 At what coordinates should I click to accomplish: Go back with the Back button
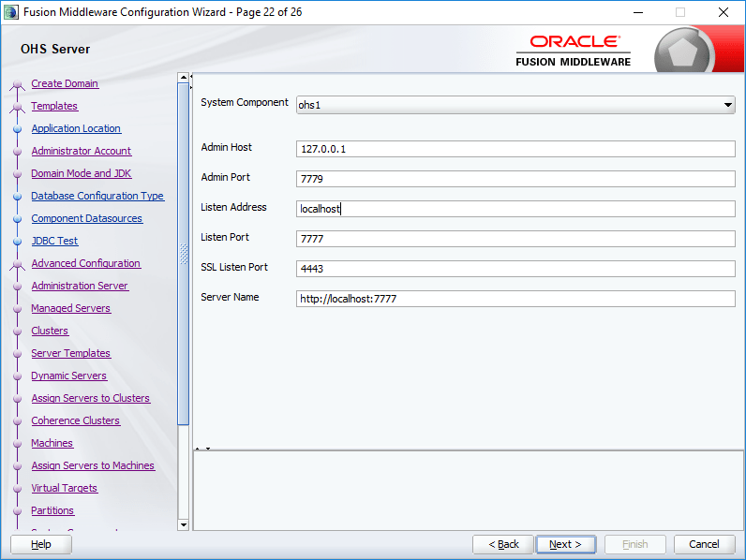(x=503, y=544)
